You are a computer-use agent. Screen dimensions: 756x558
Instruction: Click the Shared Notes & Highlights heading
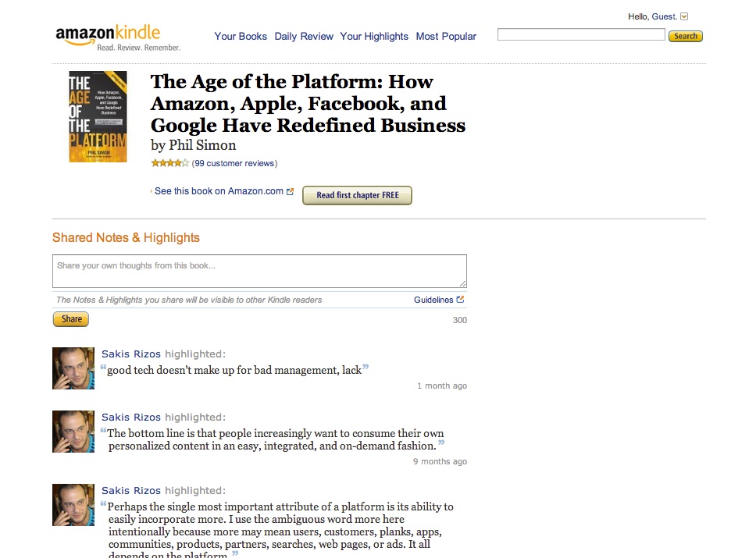126,237
